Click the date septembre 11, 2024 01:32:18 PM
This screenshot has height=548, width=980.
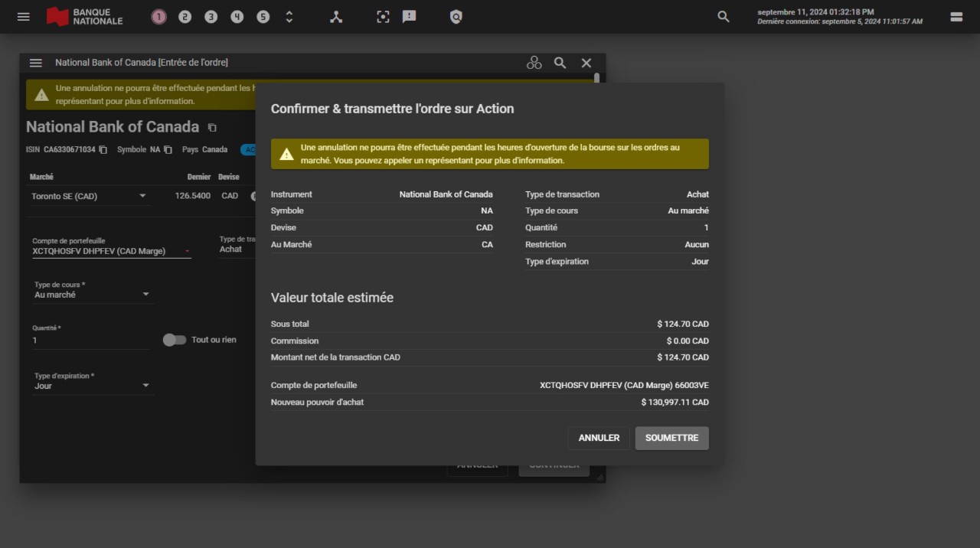815,12
